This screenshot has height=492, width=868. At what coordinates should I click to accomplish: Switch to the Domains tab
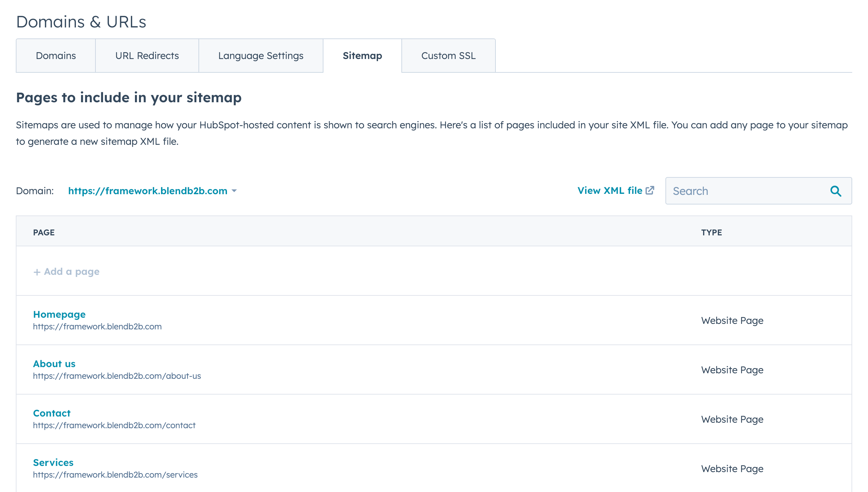coord(56,55)
